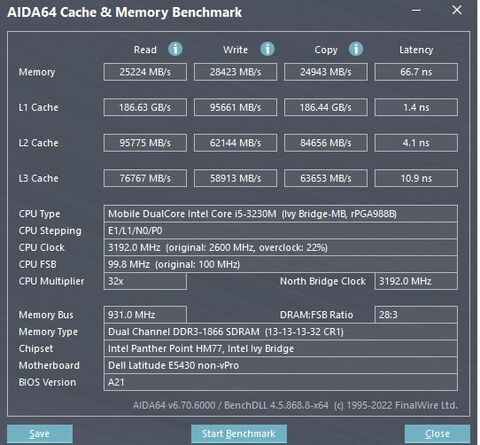Screen dimensions: 480x445
Task: Click the DRAM:FSB Ratio value 28:3
Action: (416, 315)
